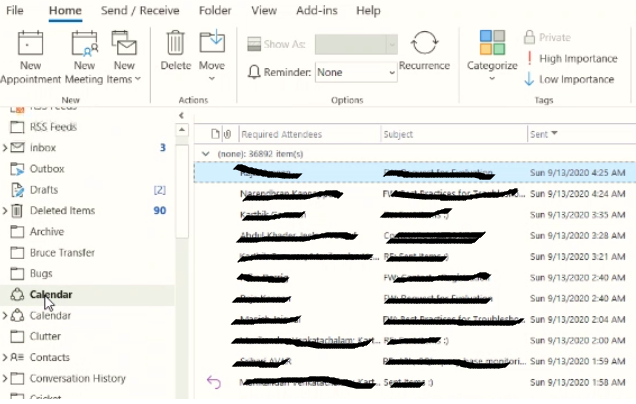This screenshot has width=636, height=404.
Task: Click the purple replied arrow icon
Action: click(x=214, y=382)
